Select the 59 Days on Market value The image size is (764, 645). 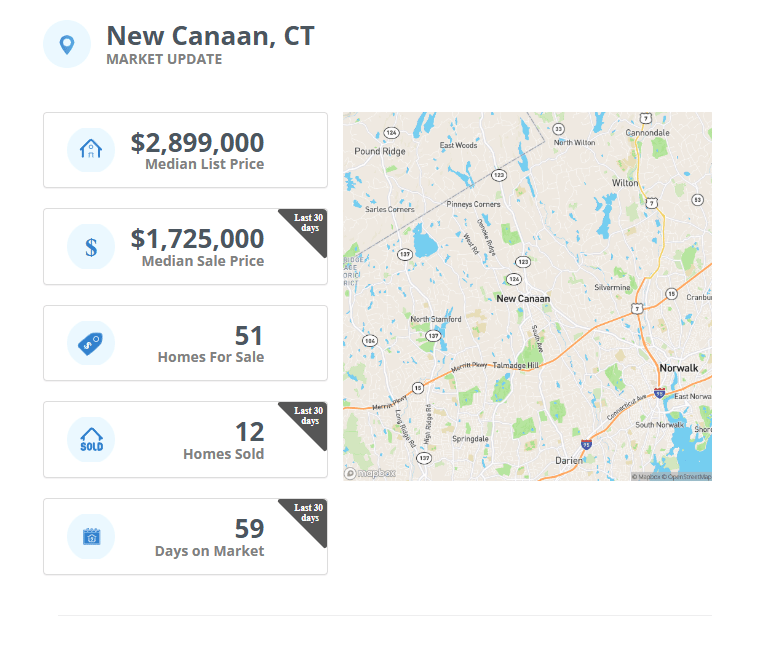249,529
